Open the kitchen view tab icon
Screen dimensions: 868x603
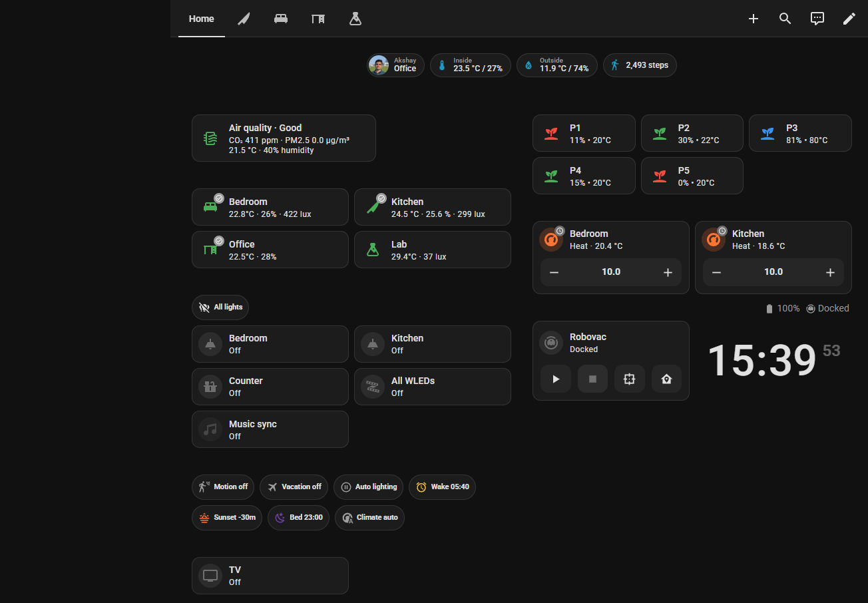(244, 19)
